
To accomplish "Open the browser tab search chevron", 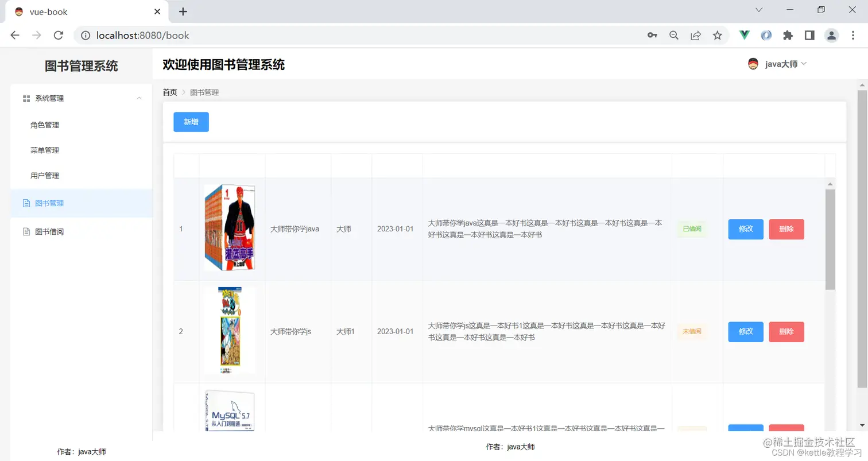I will point(759,10).
